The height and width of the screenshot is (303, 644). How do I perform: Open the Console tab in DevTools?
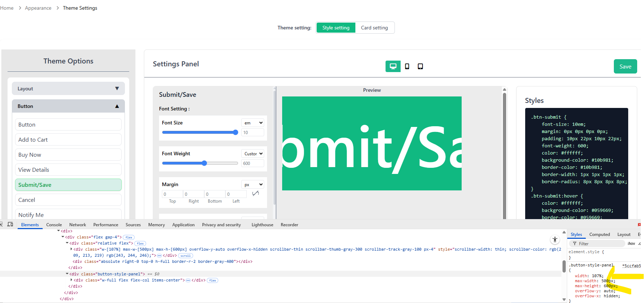click(x=54, y=225)
